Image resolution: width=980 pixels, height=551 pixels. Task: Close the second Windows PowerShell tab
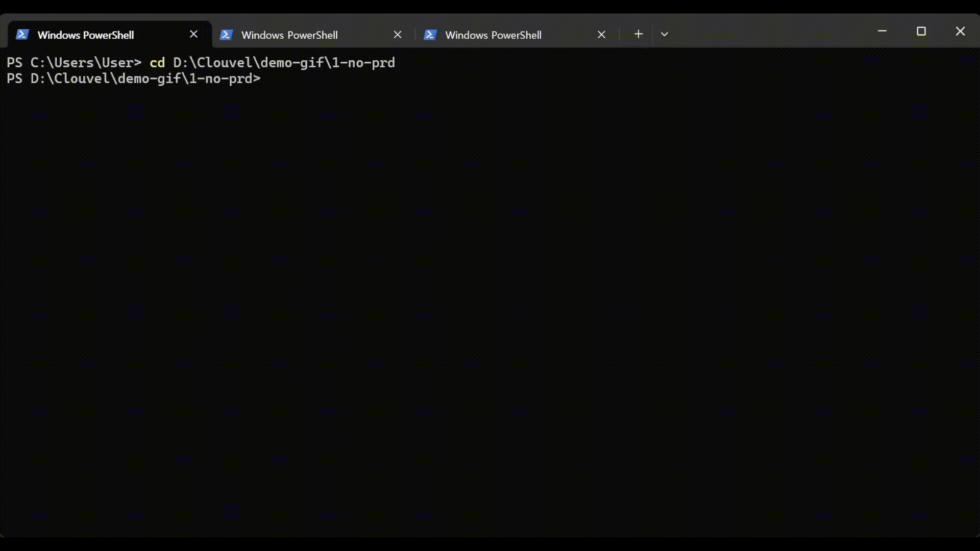(x=398, y=35)
